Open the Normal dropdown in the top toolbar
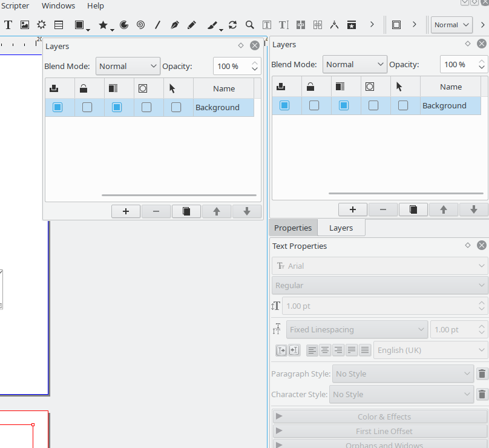This screenshot has width=489, height=448. point(451,25)
